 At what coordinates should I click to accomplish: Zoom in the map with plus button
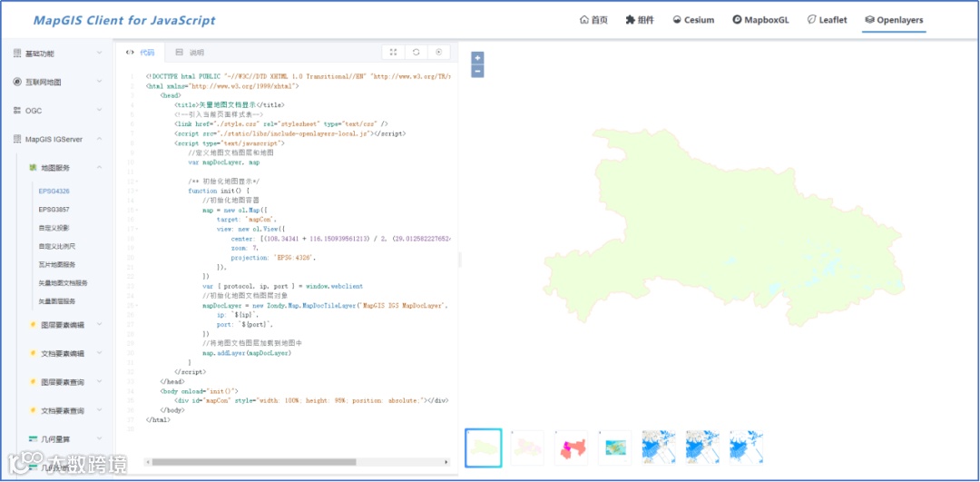(x=477, y=57)
